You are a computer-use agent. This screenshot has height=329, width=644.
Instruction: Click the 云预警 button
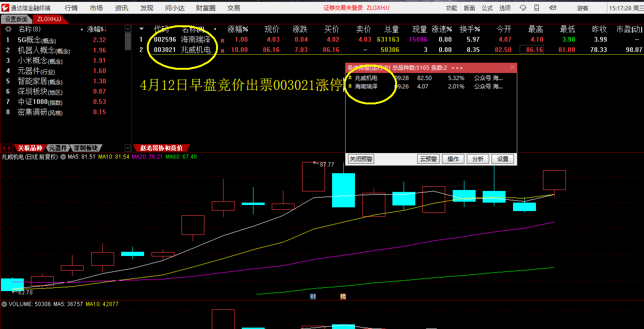coord(428,159)
